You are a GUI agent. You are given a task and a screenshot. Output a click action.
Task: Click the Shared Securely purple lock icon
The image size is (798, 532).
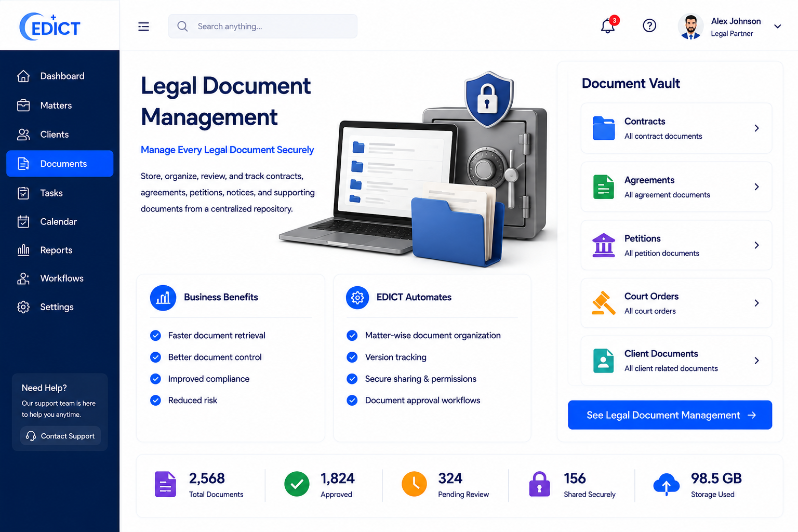(539, 484)
